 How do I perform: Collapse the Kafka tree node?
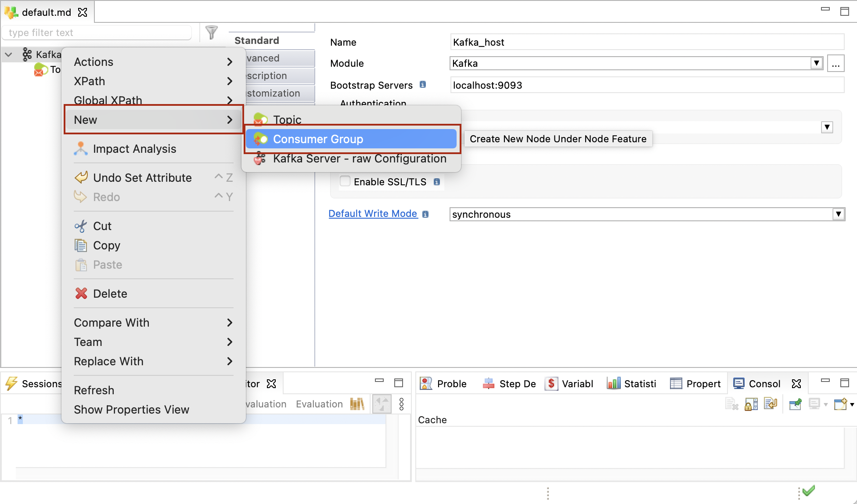(x=8, y=54)
